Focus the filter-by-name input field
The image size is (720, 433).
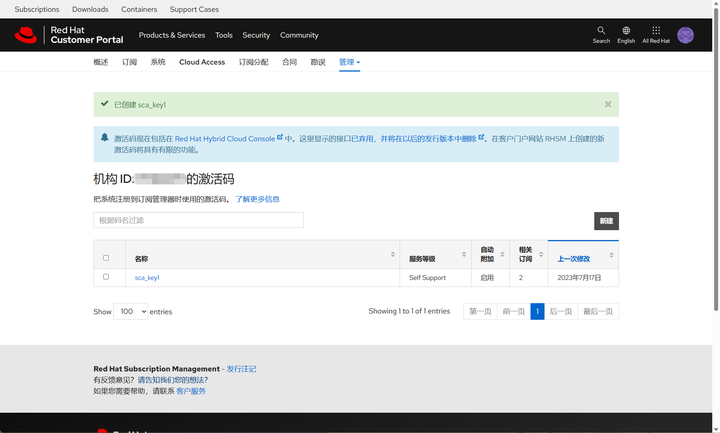pyautogui.click(x=198, y=220)
